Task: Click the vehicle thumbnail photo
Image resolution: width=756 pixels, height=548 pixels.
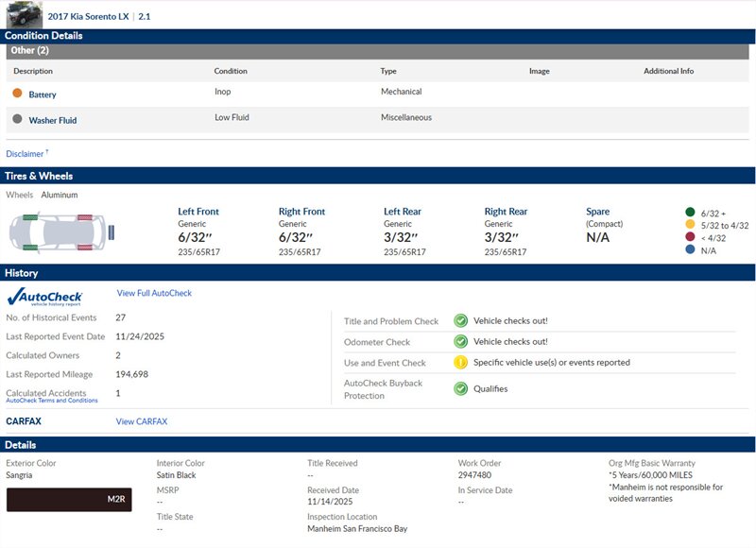Action: [x=24, y=14]
